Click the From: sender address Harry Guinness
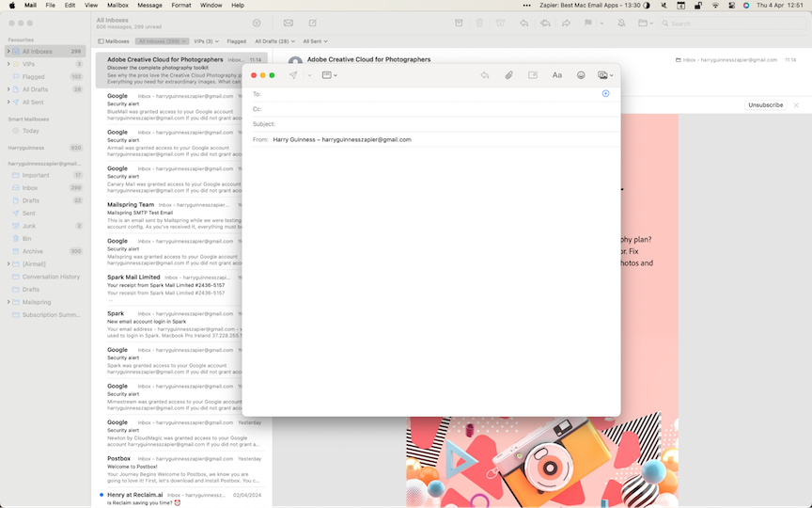 (x=342, y=139)
